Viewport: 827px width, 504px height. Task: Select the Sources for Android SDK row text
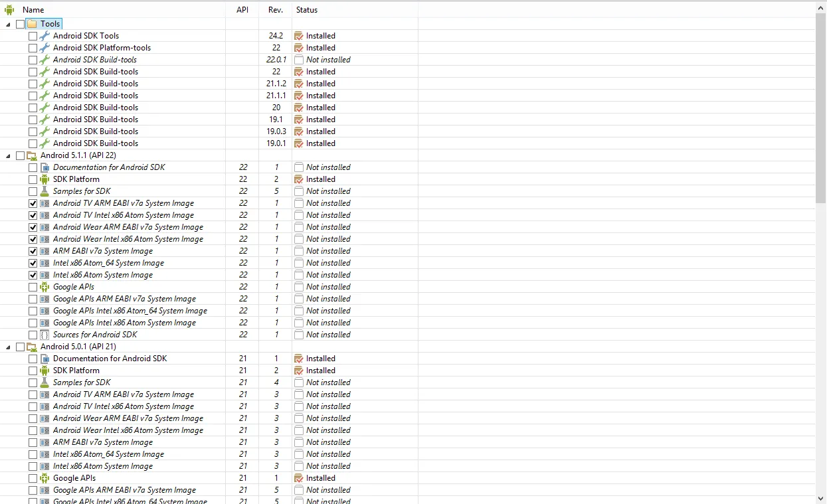[95, 335]
